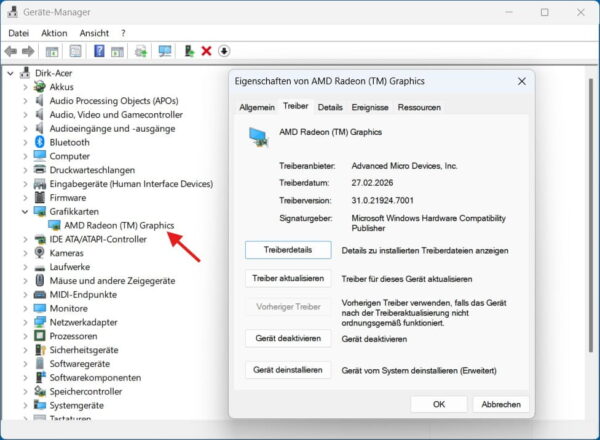The image size is (600, 440).
Task: Collapse the Grafikkarten category
Action: 25,212
